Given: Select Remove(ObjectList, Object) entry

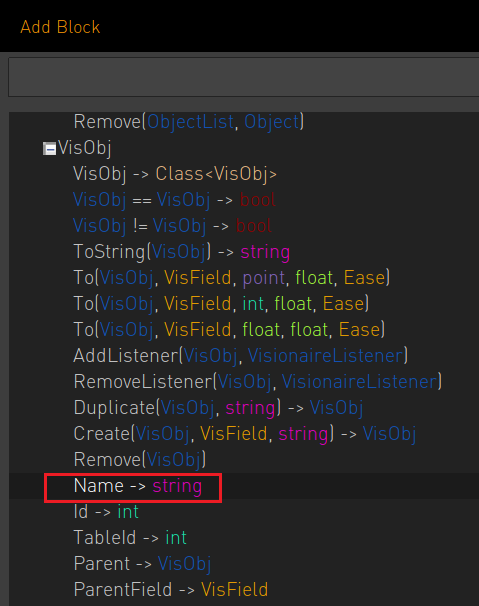Looking at the screenshot, I should point(189,122).
